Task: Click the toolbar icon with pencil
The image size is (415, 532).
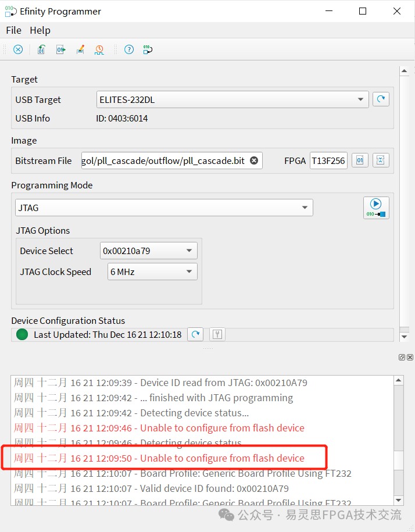Action: coord(80,49)
